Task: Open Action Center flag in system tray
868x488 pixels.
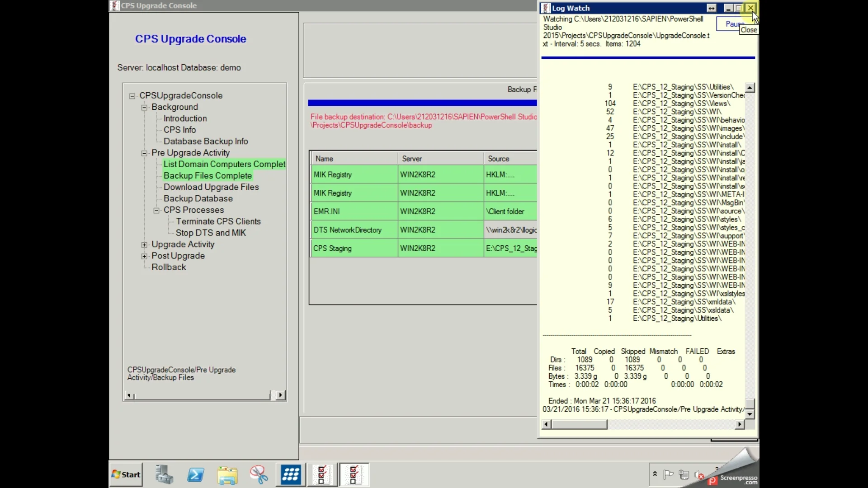Action: 668,475
